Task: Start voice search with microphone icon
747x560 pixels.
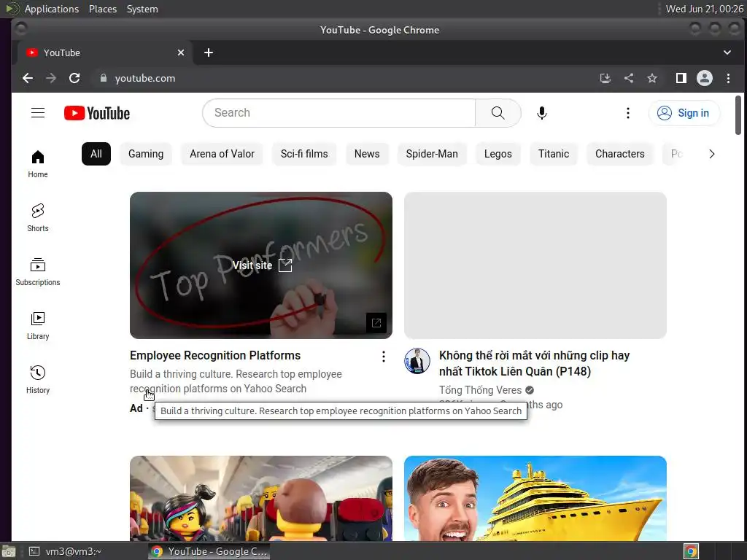Action: coord(542,113)
